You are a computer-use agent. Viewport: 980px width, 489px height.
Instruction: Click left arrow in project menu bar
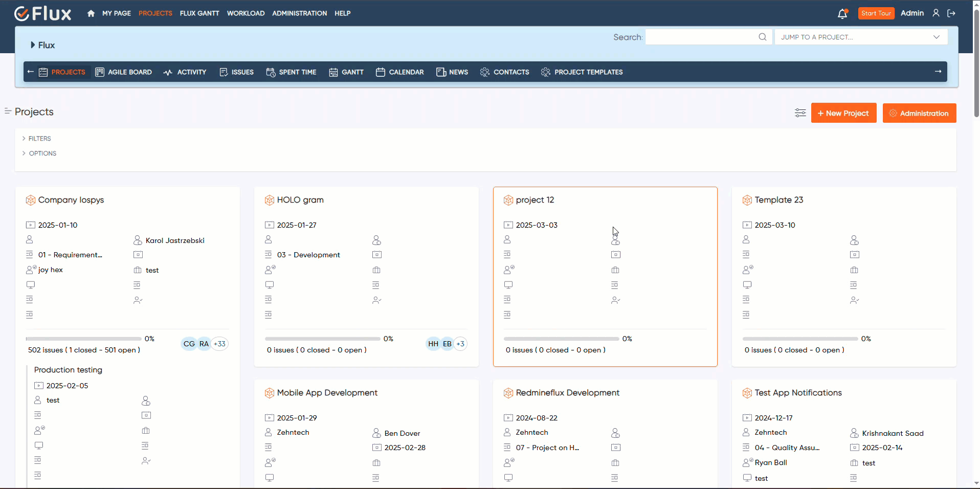point(30,72)
